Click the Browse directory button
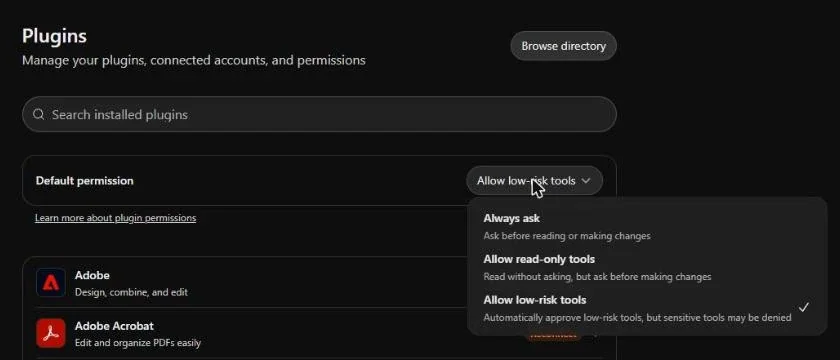 (x=563, y=46)
